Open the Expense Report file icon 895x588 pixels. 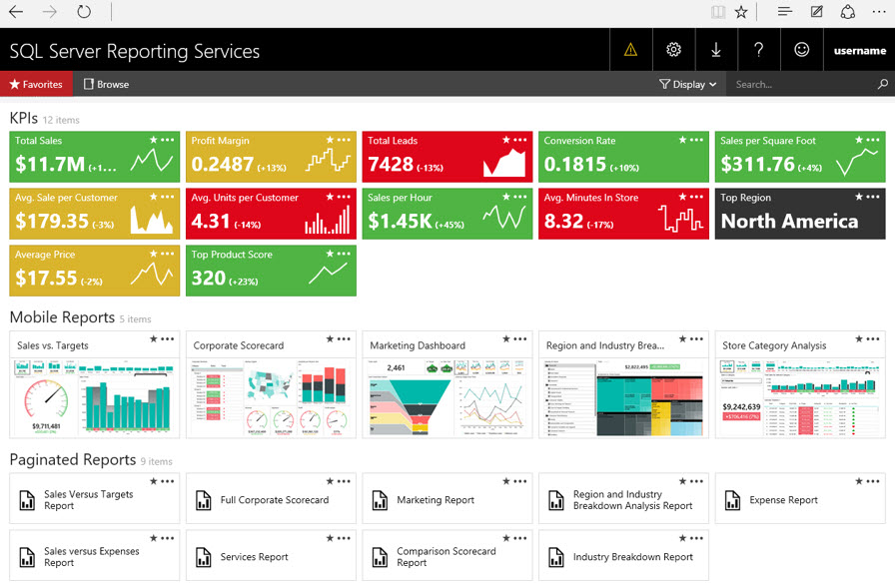(x=732, y=500)
